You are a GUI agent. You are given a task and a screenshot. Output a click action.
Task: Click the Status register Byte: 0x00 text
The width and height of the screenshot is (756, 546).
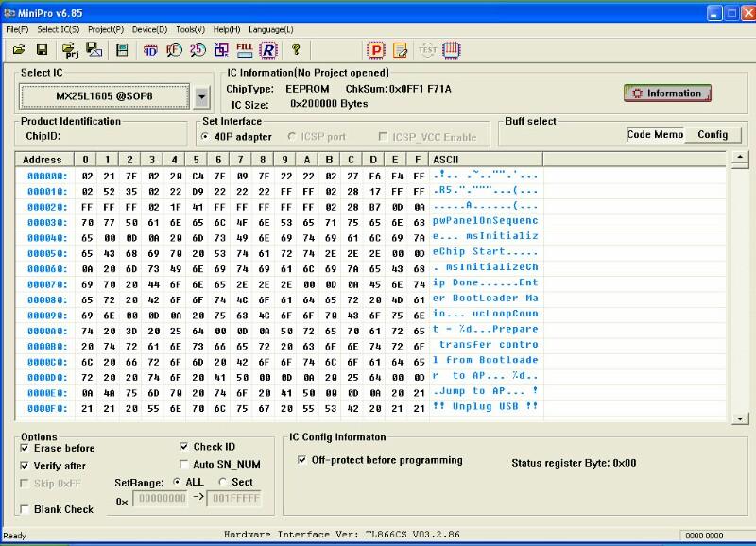pos(574,463)
